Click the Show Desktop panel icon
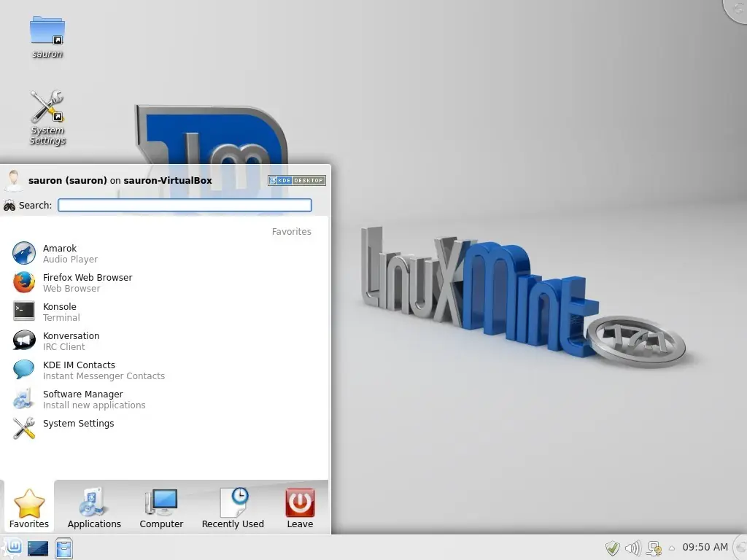 38,548
